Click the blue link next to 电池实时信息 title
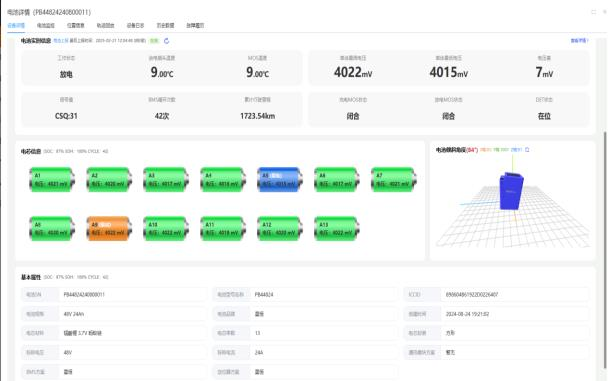609x381 pixels. point(61,40)
